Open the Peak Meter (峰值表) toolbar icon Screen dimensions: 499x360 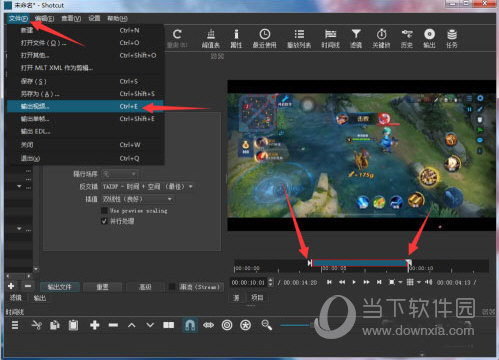click(211, 39)
